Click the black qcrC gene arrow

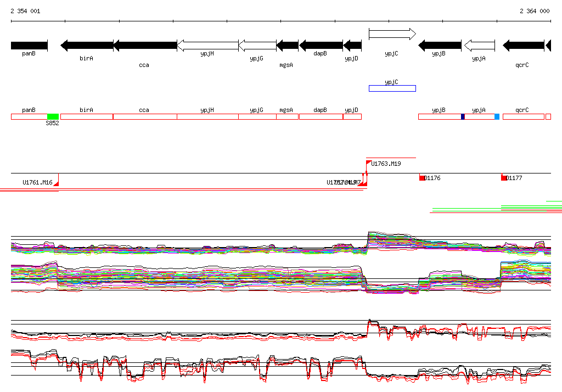click(x=523, y=45)
